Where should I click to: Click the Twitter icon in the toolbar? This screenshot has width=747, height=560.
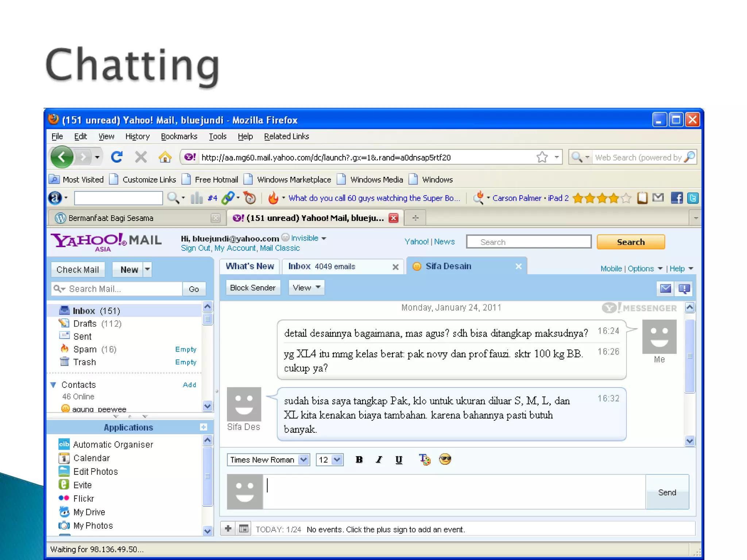pyautogui.click(x=693, y=198)
